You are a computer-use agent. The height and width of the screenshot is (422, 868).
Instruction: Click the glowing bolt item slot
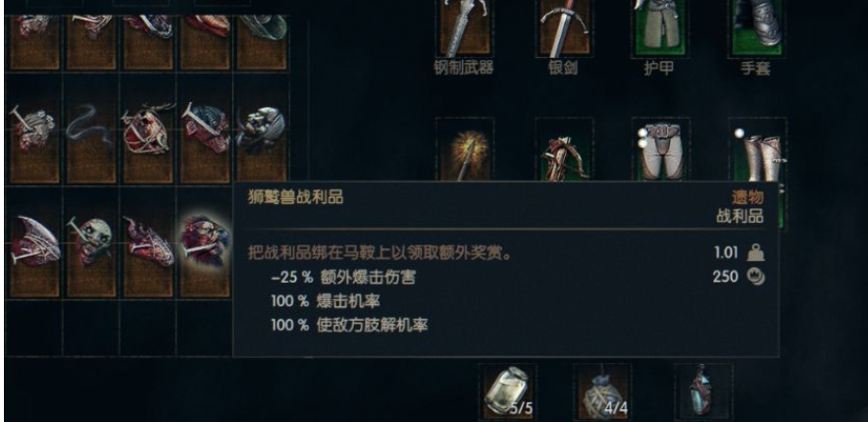click(x=465, y=149)
